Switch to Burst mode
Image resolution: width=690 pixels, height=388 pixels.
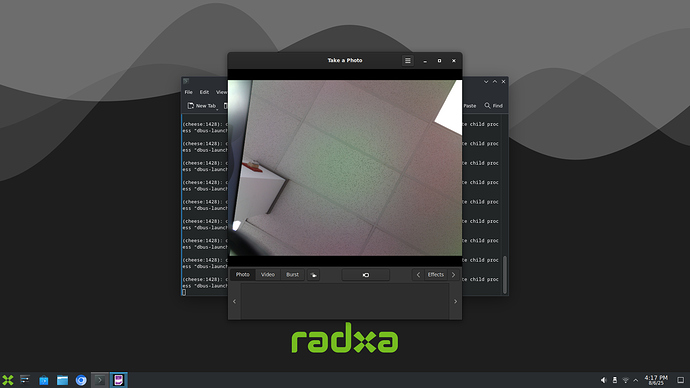(292, 275)
